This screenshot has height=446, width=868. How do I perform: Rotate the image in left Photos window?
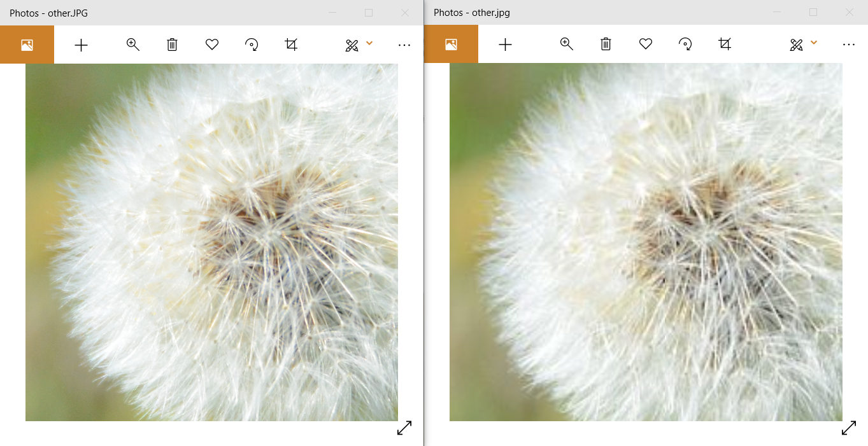(252, 45)
